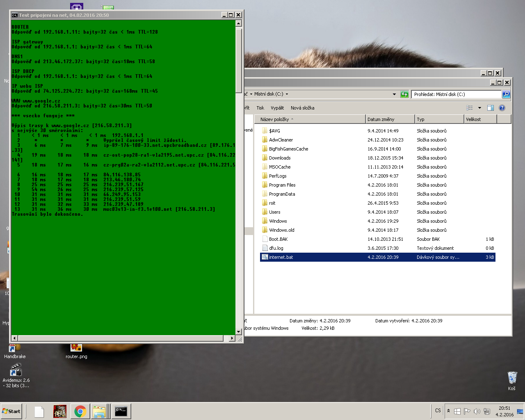Toggle the preview pane
This screenshot has height=420, width=525.
click(490, 108)
